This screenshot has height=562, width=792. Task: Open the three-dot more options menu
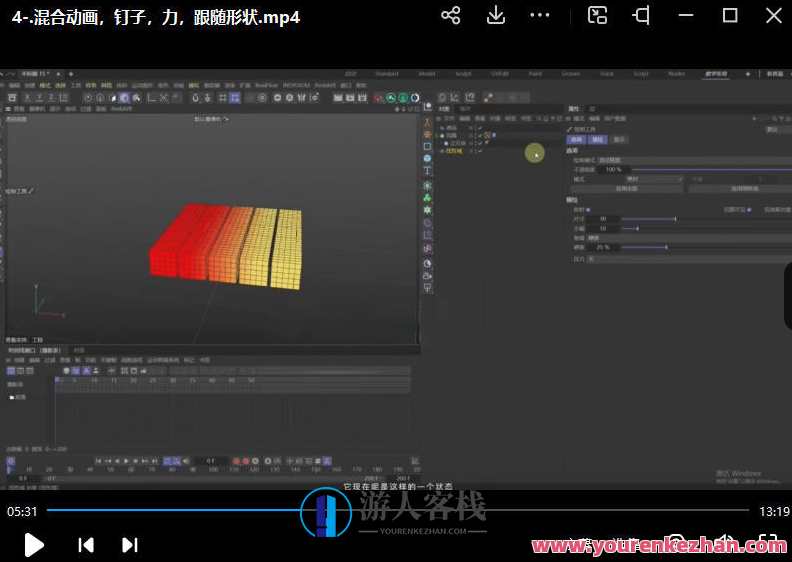(x=539, y=15)
